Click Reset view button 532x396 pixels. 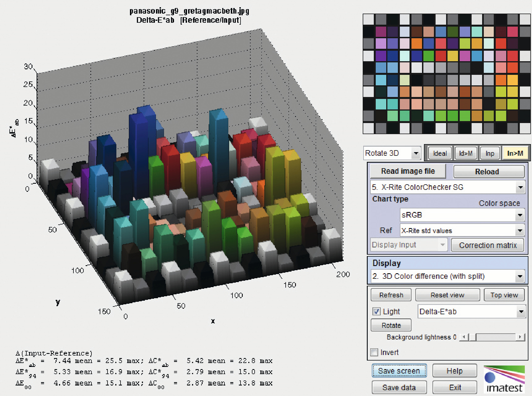[447, 295]
